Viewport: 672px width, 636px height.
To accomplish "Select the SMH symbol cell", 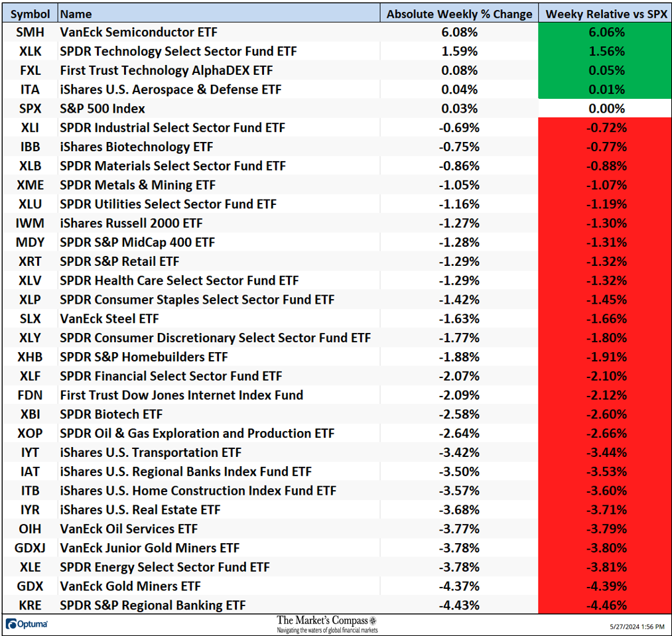I will tap(30, 32).
